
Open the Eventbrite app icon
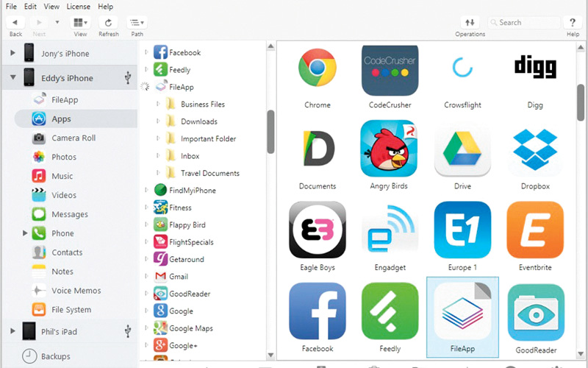pos(535,230)
